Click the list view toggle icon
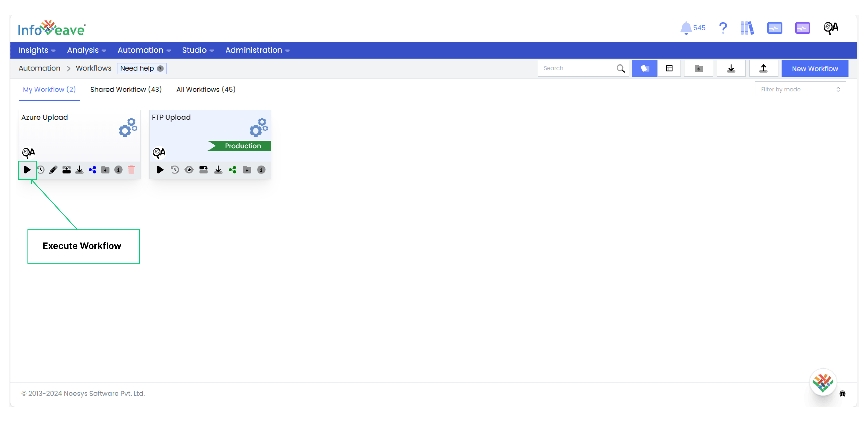The height and width of the screenshot is (422, 868). coord(670,69)
